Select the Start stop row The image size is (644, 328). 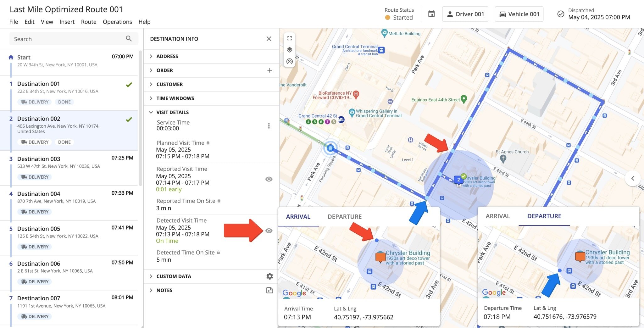coord(69,62)
